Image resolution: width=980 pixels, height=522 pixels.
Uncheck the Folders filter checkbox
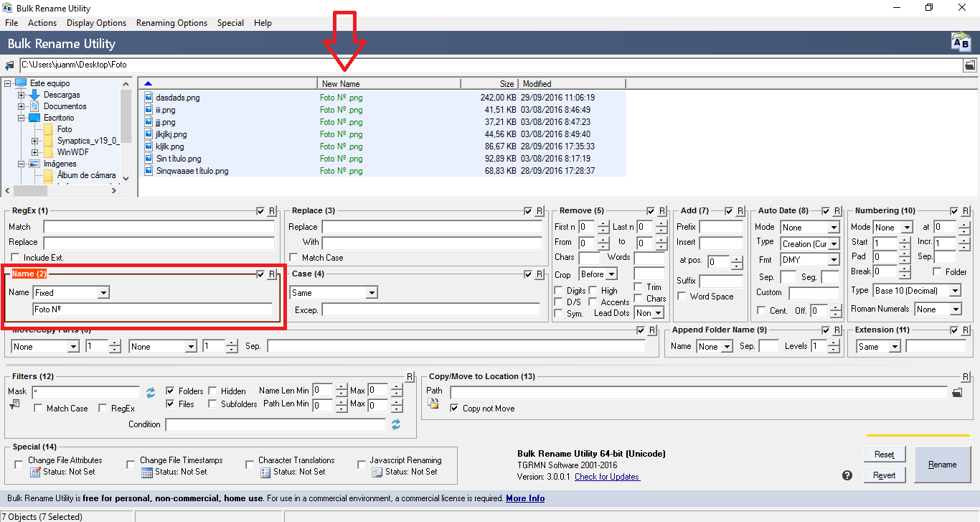(x=170, y=391)
